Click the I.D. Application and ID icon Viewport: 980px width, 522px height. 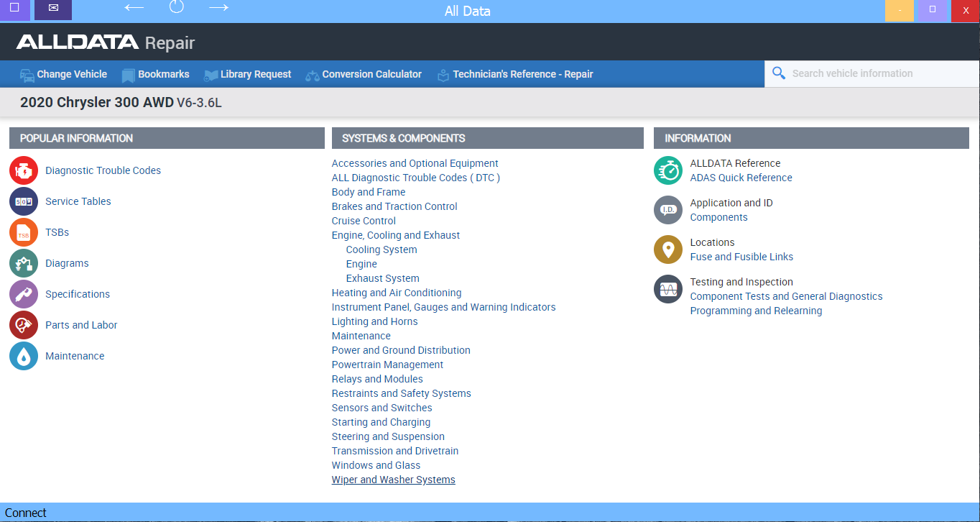coord(667,210)
